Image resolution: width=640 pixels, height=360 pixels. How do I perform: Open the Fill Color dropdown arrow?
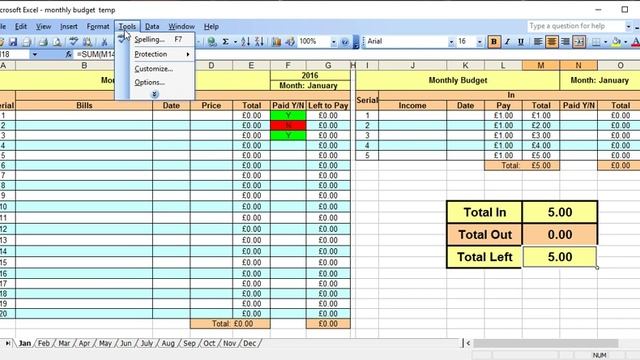(625, 42)
